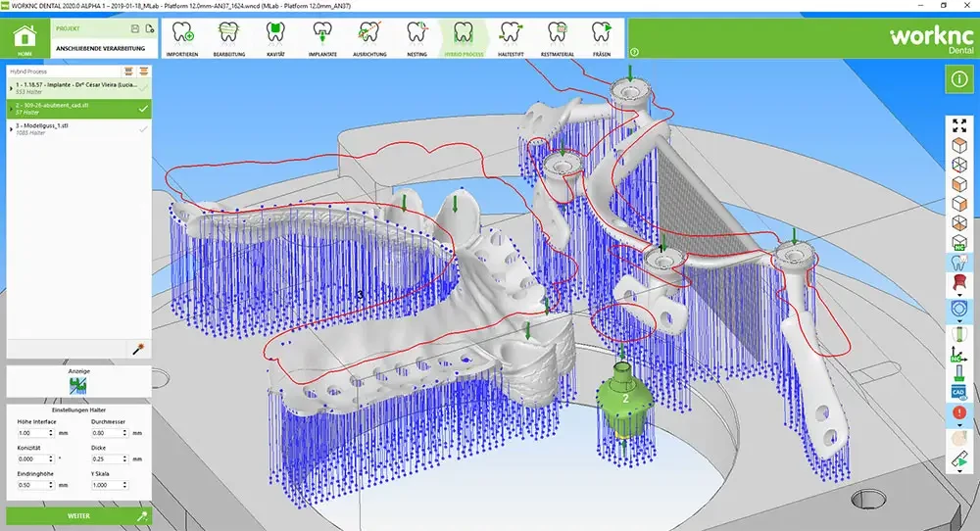Select the wireframe cube view icon
Screen dimensions: 980x531
coord(959,165)
